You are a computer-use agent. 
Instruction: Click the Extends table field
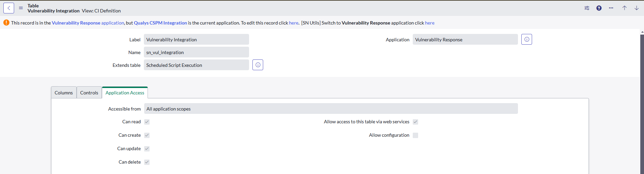(196, 65)
